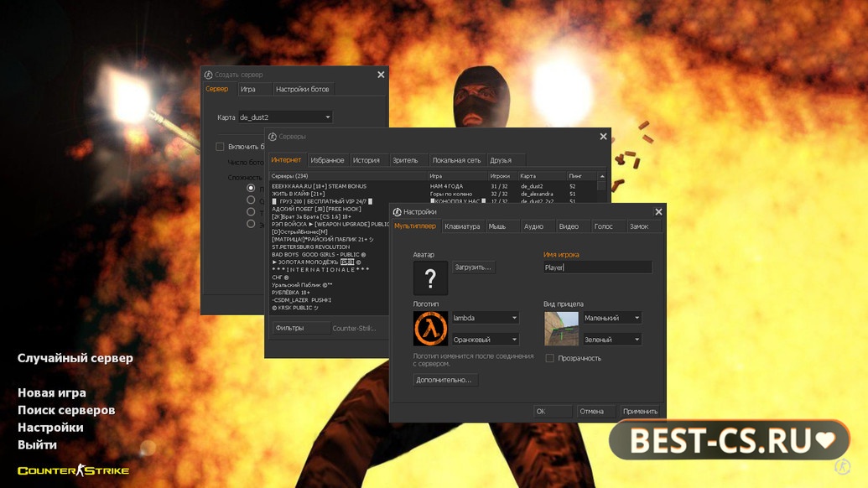Close the Настройки window
This screenshot has width=868, height=488.
[x=658, y=212]
